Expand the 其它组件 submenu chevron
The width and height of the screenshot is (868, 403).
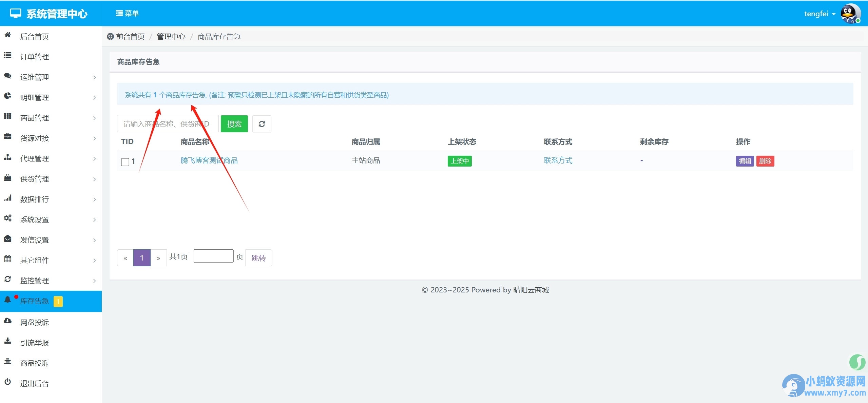[x=95, y=261]
